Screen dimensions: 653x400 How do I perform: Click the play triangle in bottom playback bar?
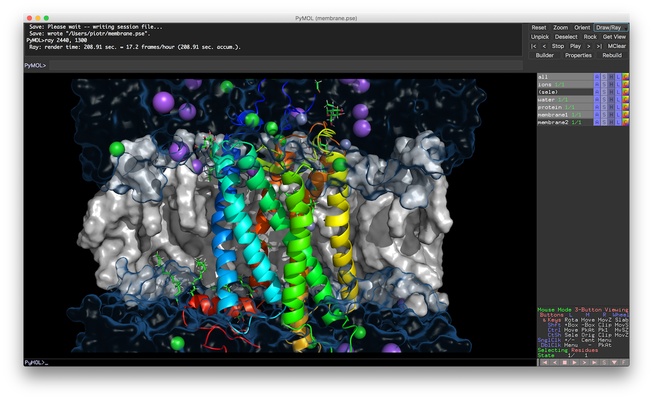[x=574, y=362]
